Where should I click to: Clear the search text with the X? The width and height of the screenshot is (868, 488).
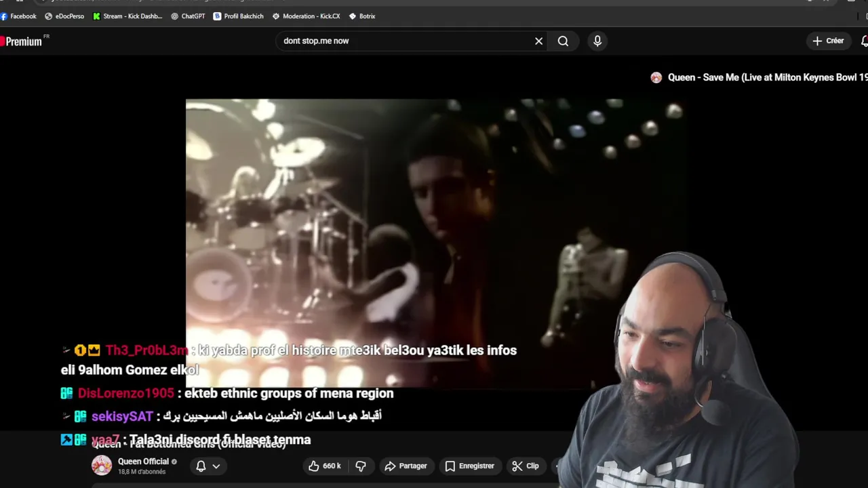538,41
